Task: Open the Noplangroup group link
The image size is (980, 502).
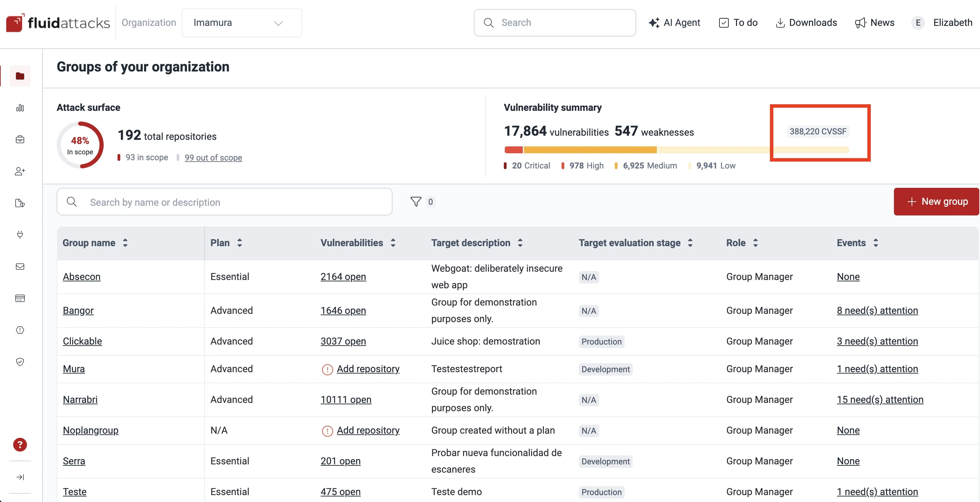Action: [91, 431]
